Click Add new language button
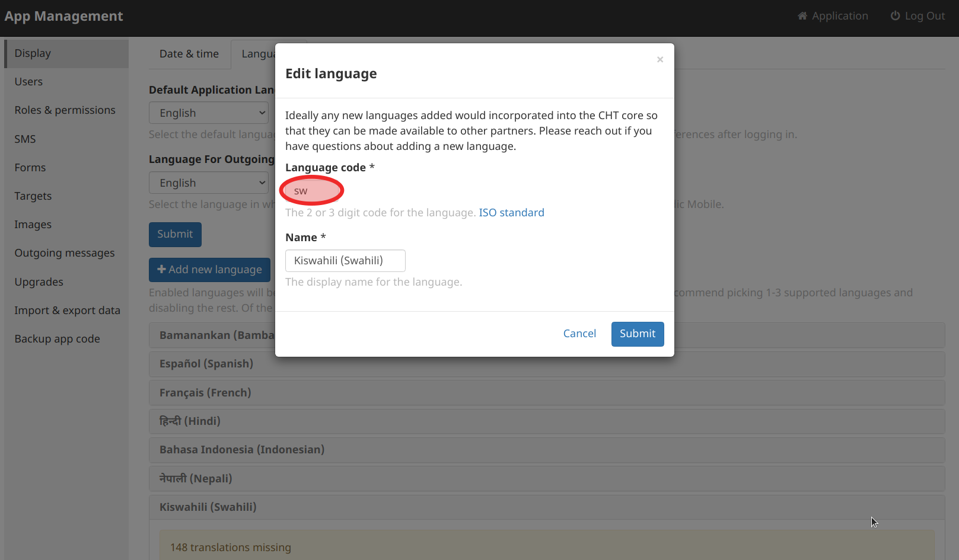 [x=209, y=270]
